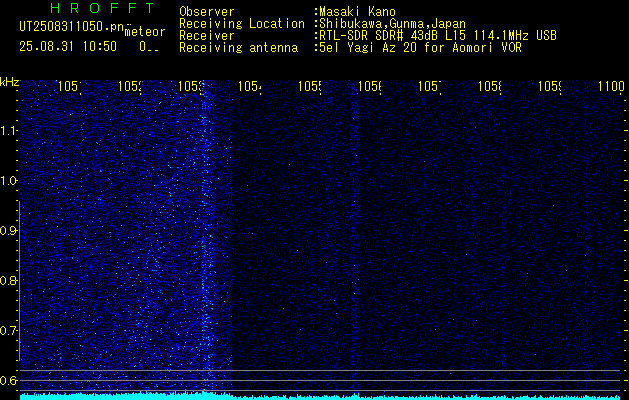Click the 0.9 kHz frequency label
This screenshot has width=629, height=400.
tap(8, 231)
